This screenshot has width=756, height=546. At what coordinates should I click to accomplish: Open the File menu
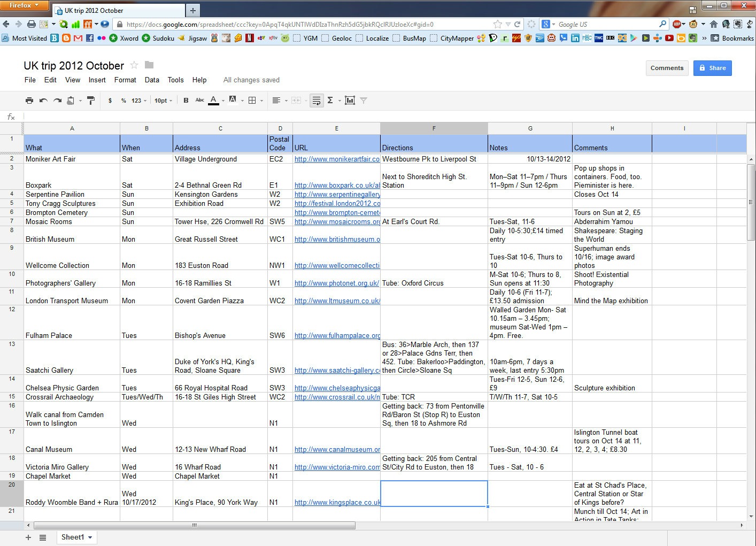[x=30, y=80]
